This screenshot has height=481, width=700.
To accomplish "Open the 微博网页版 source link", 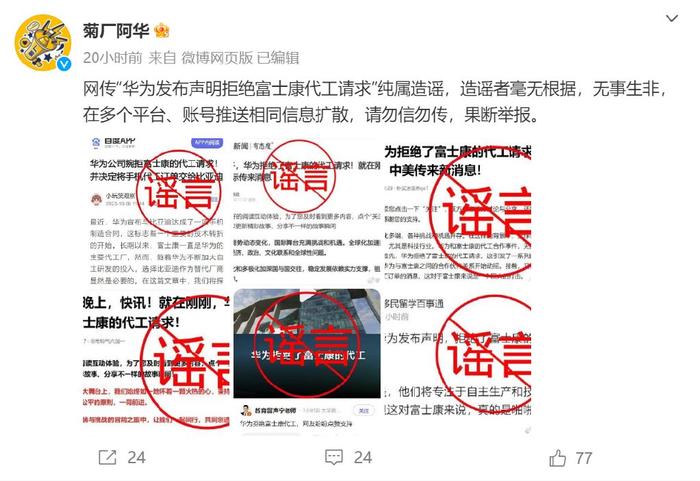I will coord(217,58).
